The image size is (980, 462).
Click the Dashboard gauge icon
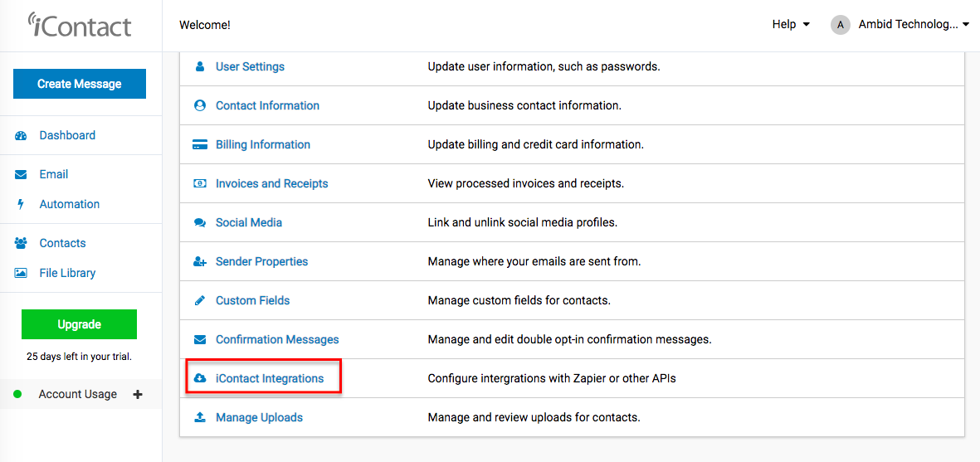point(21,135)
